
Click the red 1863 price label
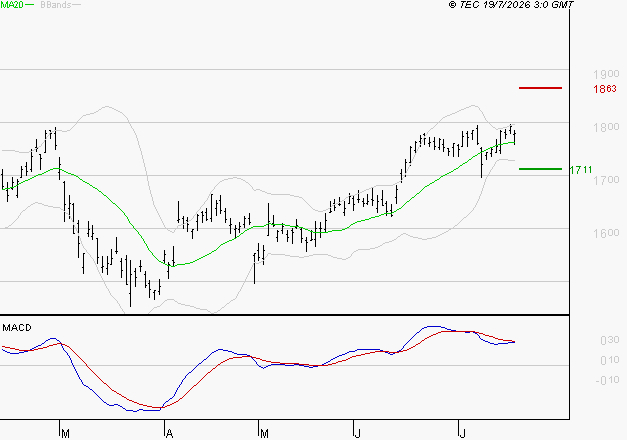click(x=605, y=89)
